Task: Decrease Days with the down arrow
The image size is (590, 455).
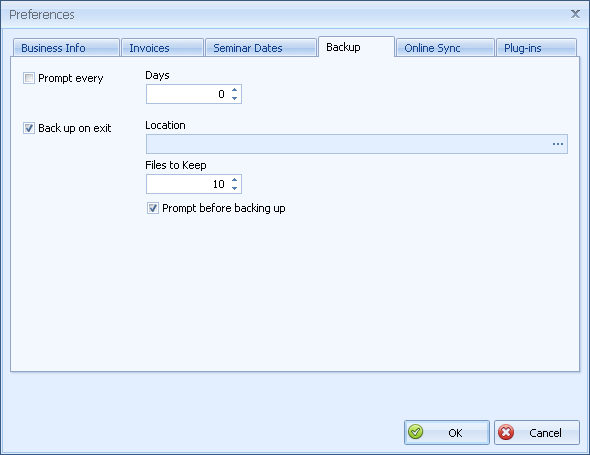Action: tap(234, 98)
